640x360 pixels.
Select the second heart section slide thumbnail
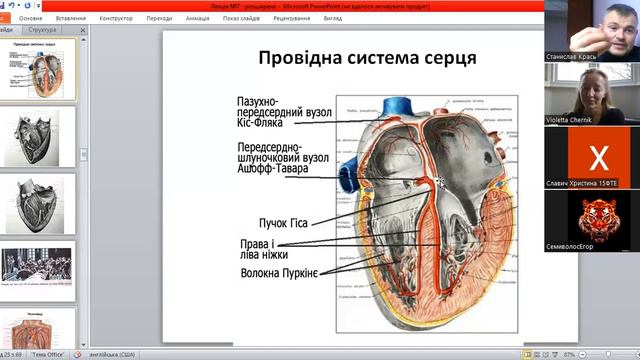(x=38, y=137)
